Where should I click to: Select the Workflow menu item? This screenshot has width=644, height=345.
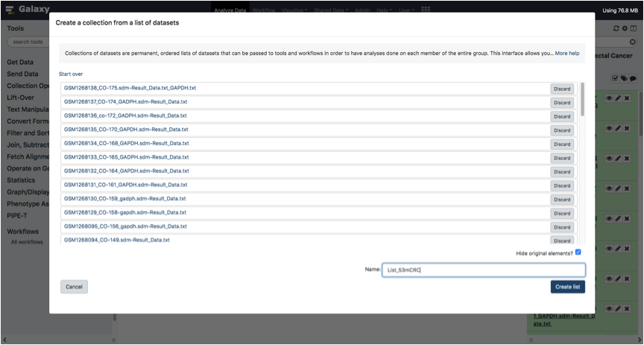[264, 10]
